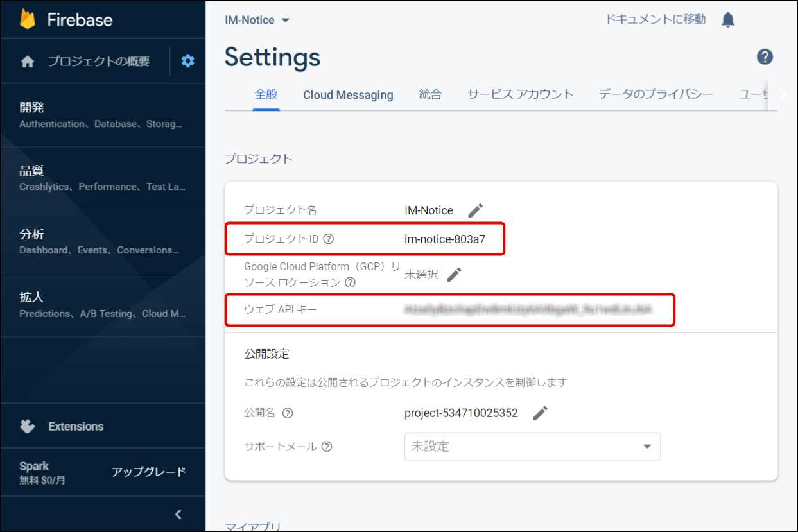Click the アップグレード button

149,472
